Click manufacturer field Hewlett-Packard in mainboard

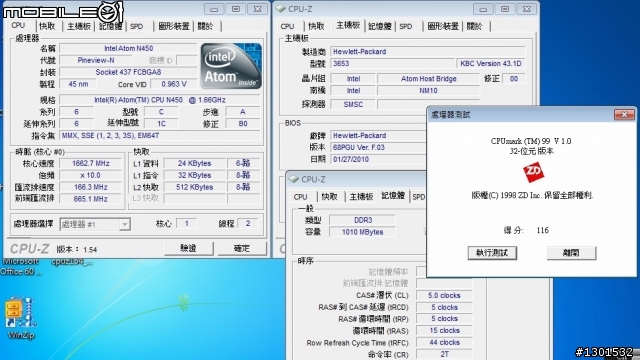pos(428,51)
